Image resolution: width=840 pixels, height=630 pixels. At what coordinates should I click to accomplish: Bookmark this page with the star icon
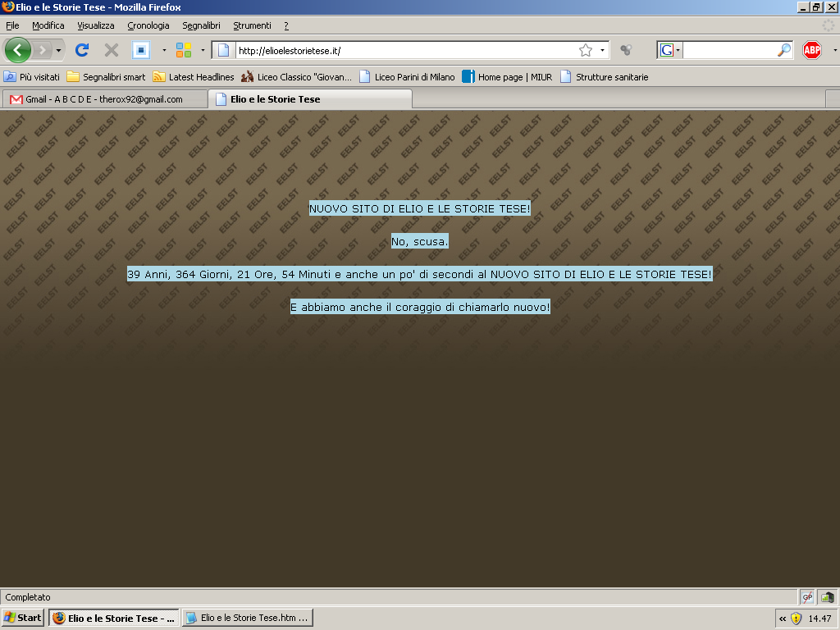tap(586, 50)
